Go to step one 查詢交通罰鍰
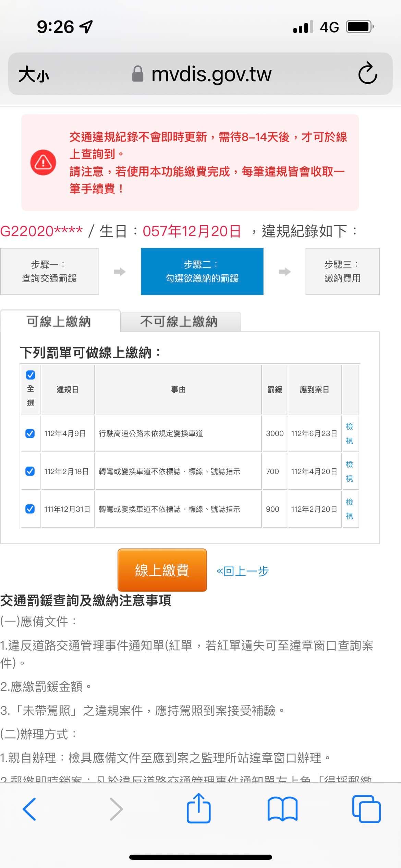The image size is (401, 868). point(49,272)
